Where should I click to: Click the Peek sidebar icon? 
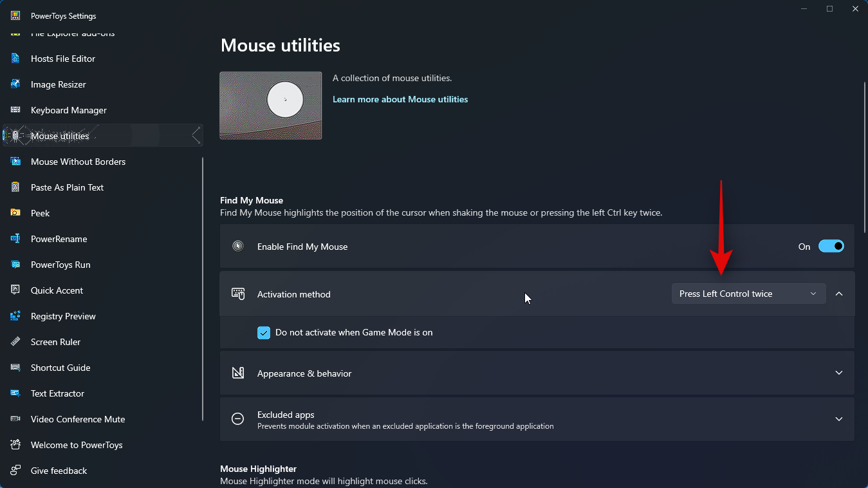point(15,213)
